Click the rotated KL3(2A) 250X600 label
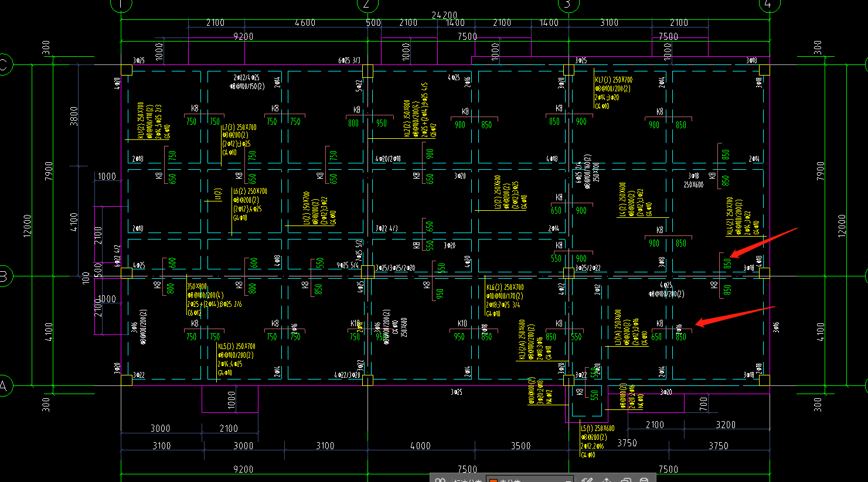Image resolution: width=868 pixels, height=482 pixels. point(522,340)
